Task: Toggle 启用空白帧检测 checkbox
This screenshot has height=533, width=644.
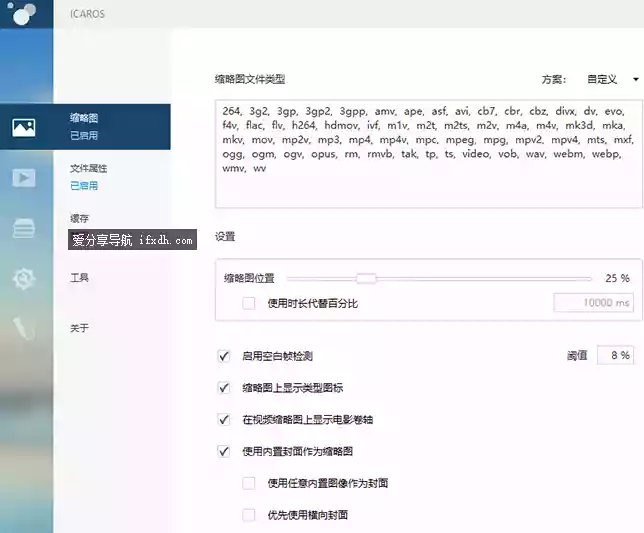Action: 224,356
